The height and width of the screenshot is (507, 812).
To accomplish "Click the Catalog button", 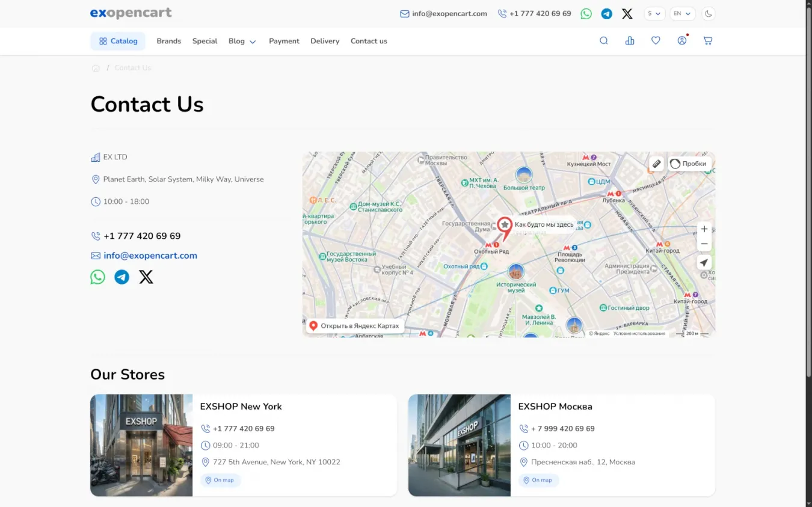I will click(x=118, y=41).
